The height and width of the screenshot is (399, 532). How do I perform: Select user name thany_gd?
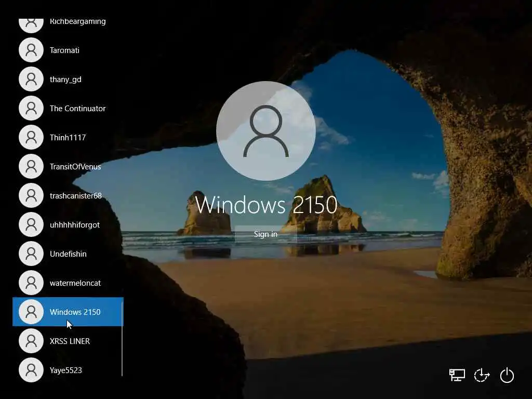[x=65, y=79]
